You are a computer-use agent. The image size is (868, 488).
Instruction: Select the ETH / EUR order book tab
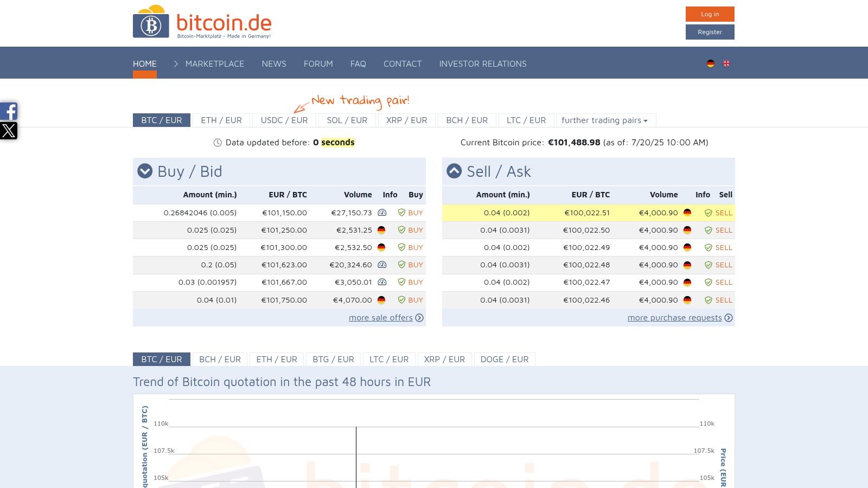[221, 120]
